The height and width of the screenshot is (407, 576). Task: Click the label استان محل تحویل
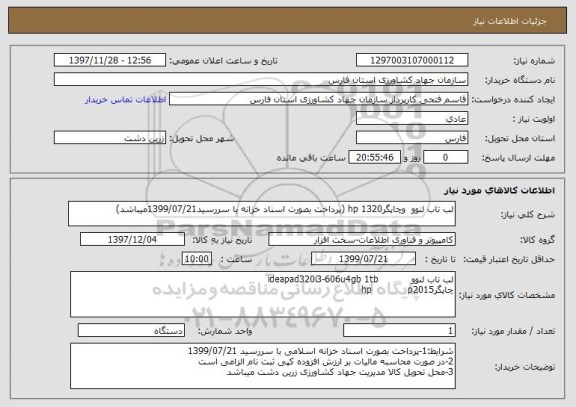click(x=520, y=138)
